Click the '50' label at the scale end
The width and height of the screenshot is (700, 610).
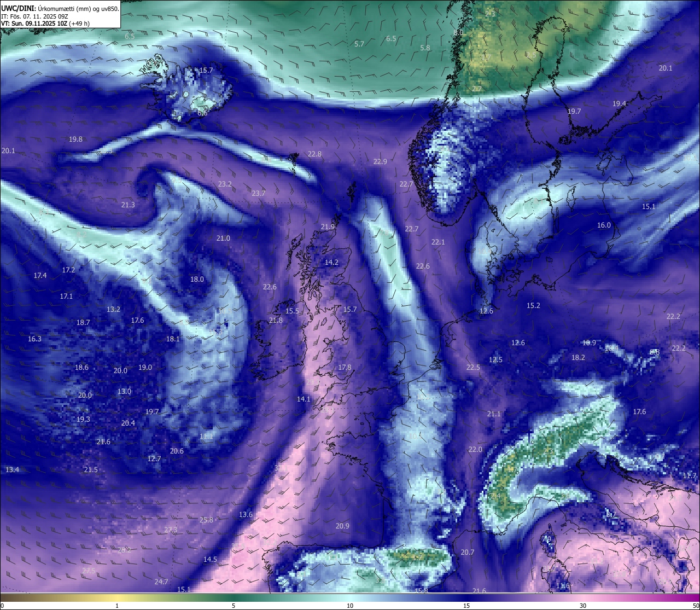pyautogui.click(x=696, y=606)
